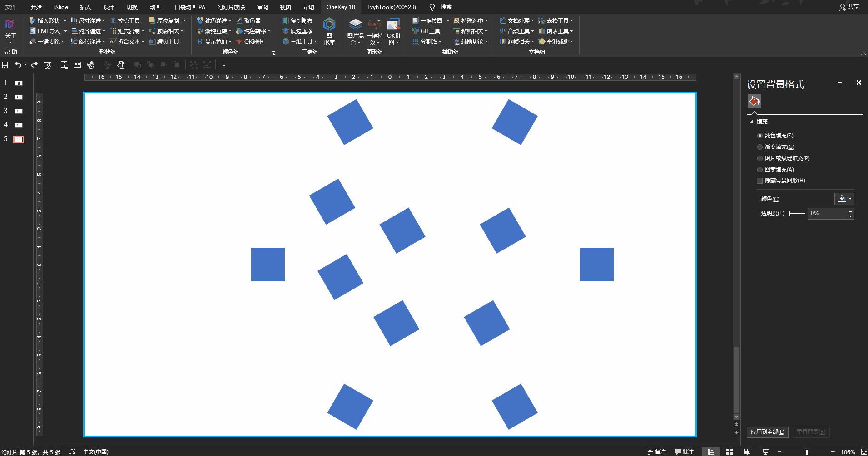Image resolution: width=868 pixels, height=456 pixels.
Task: Undo the last action
Action: click(18, 65)
